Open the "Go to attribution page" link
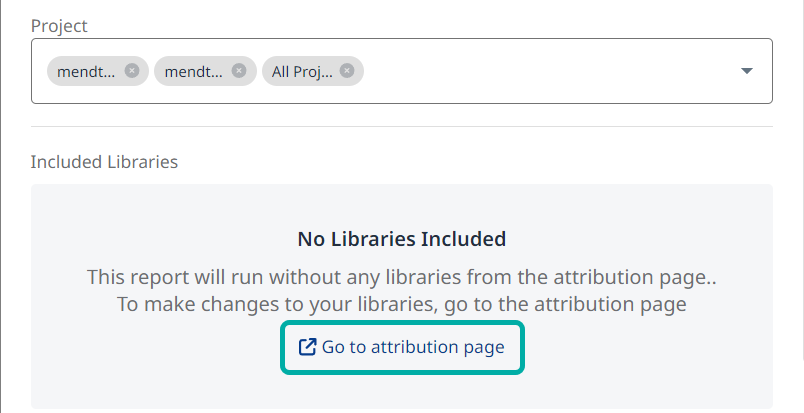Screen dimensions: 804x413 (412, 348)
